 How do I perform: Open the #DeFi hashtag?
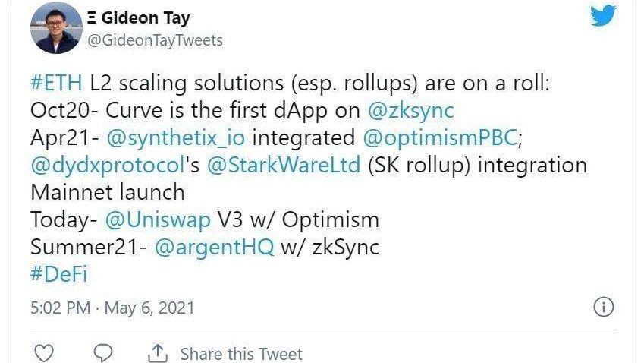58,273
